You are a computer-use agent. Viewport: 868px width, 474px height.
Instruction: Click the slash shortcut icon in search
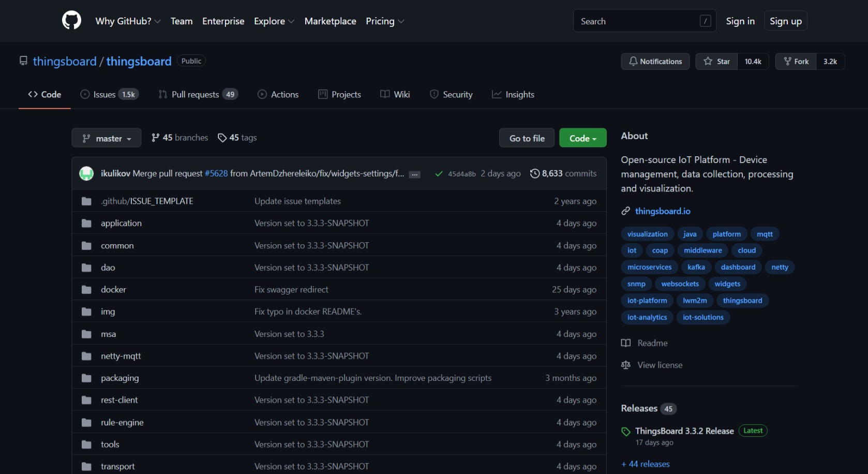705,21
